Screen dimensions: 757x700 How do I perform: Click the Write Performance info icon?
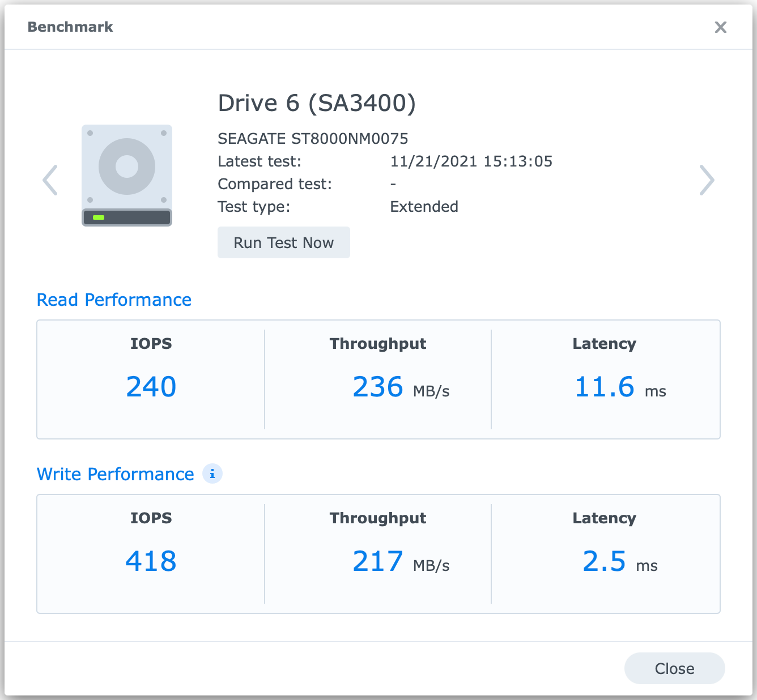(x=212, y=473)
